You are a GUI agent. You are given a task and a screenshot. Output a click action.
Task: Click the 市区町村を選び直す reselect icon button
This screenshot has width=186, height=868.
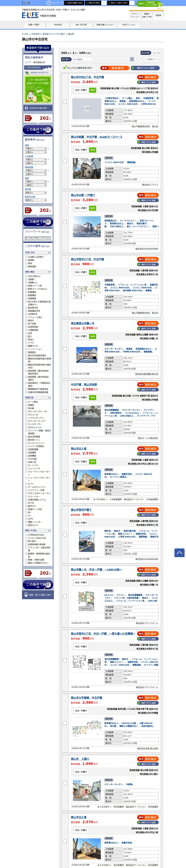click(38, 108)
